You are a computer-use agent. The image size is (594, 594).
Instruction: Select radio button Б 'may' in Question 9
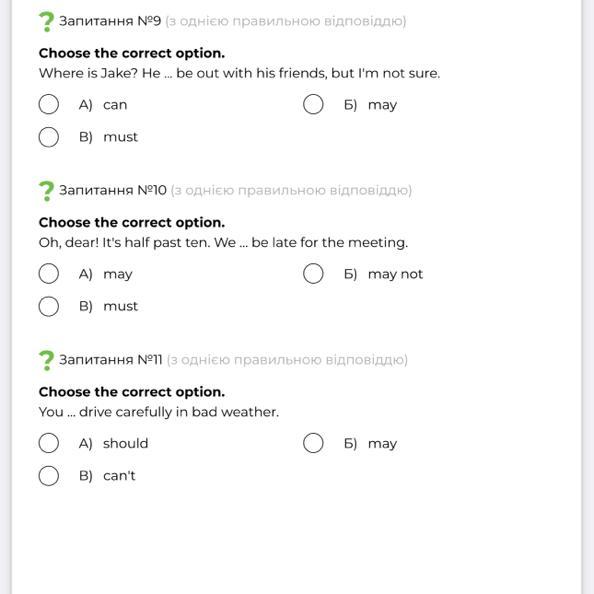pos(313,104)
